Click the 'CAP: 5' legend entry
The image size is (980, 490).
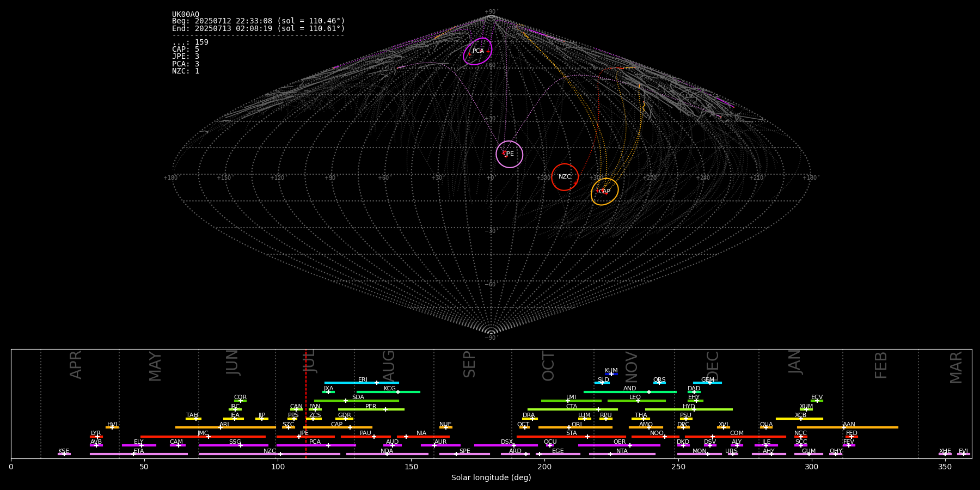[x=186, y=50]
